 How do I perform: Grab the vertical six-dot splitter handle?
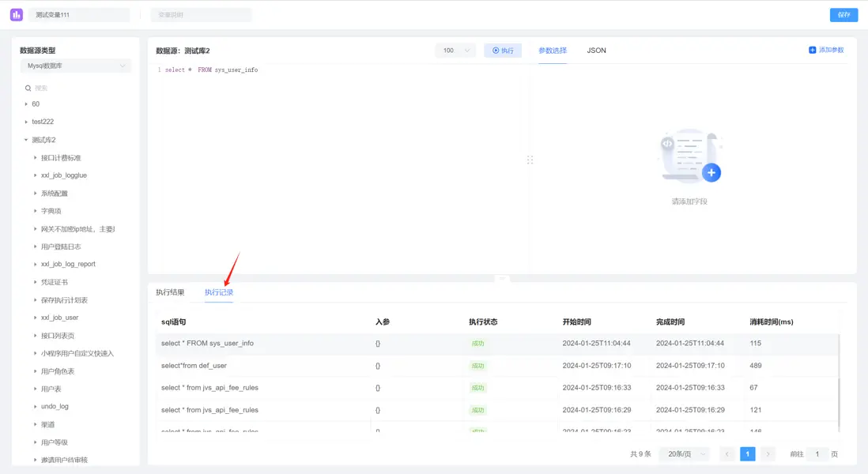530,160
